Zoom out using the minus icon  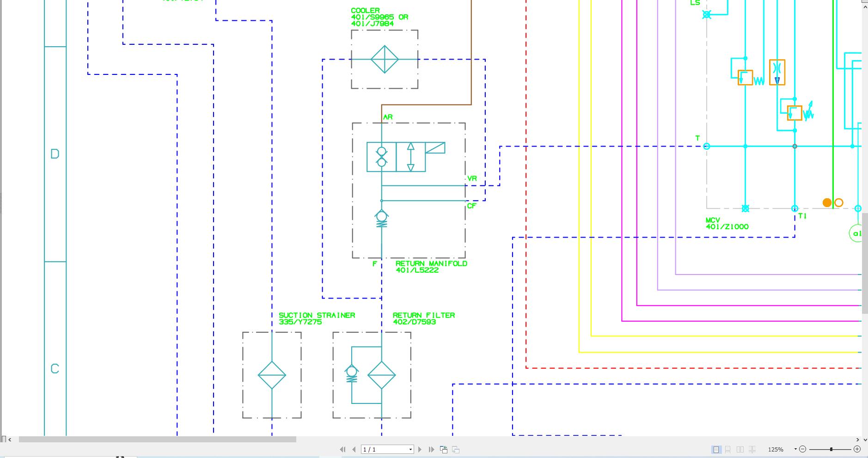click(x=803, y=449)
